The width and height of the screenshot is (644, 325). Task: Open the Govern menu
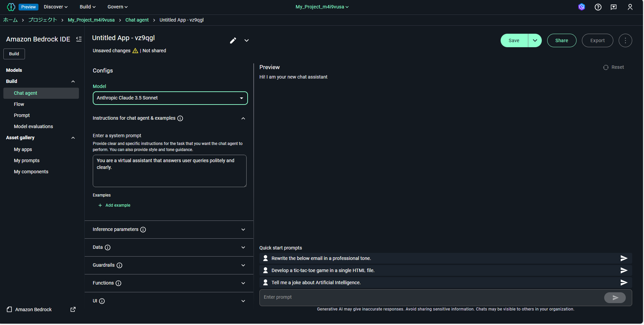click(x=117, y=7)
